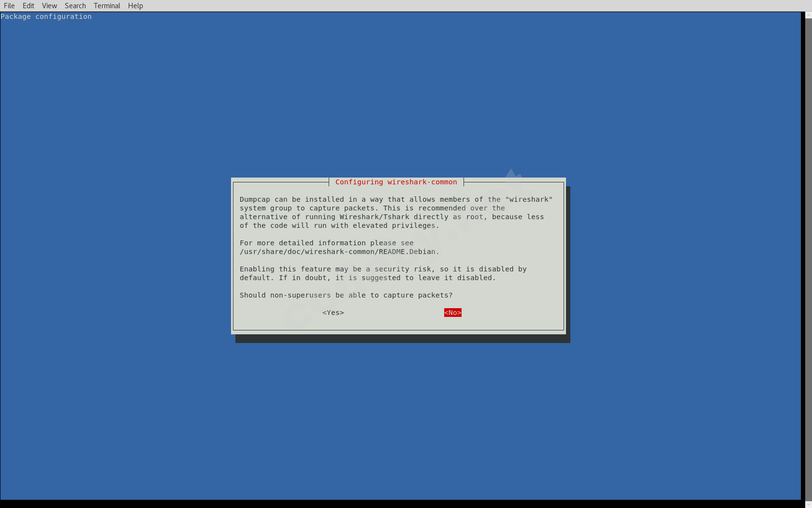Click the README.Debian file path text
Image resolution: width=812 pixels, height=508 pixels.
coord(338,252)
